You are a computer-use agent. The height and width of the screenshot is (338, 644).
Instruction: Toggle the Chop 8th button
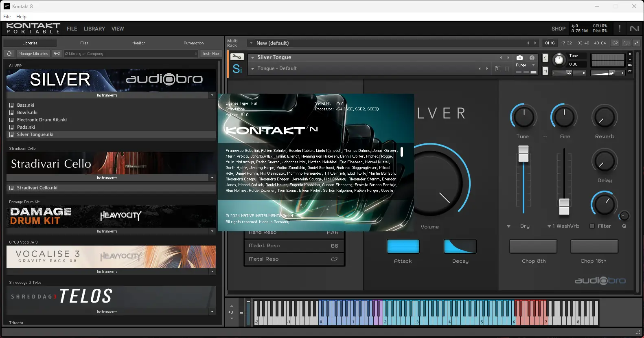tap(533, 246)
